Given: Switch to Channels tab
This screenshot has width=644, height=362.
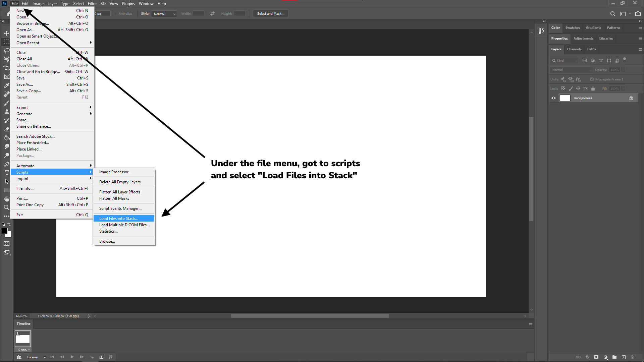Looking at the screenshot, I should click(x=575, y=49).
